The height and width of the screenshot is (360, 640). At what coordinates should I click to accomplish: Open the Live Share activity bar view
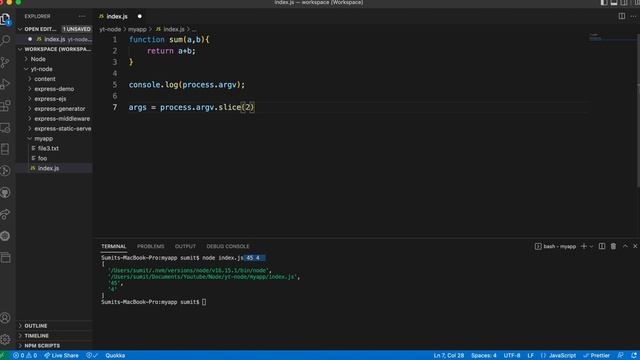pos(5,214)
